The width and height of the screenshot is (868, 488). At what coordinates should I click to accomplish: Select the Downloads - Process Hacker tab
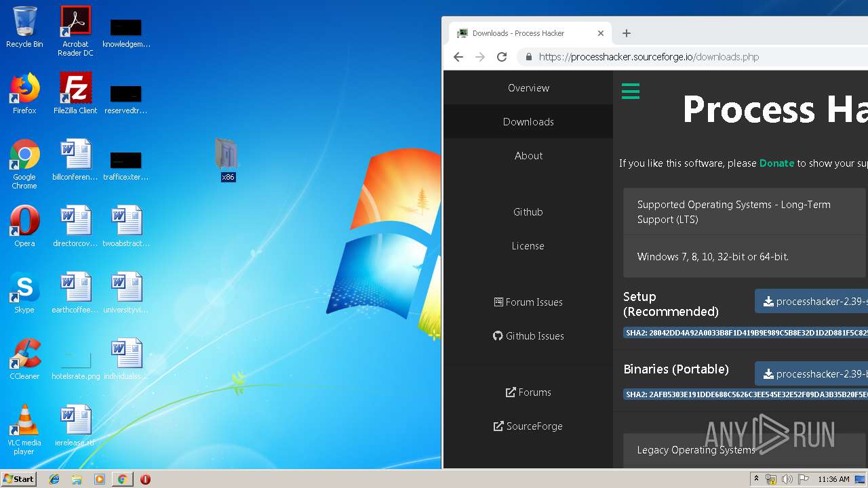click(x=531, y=33)
